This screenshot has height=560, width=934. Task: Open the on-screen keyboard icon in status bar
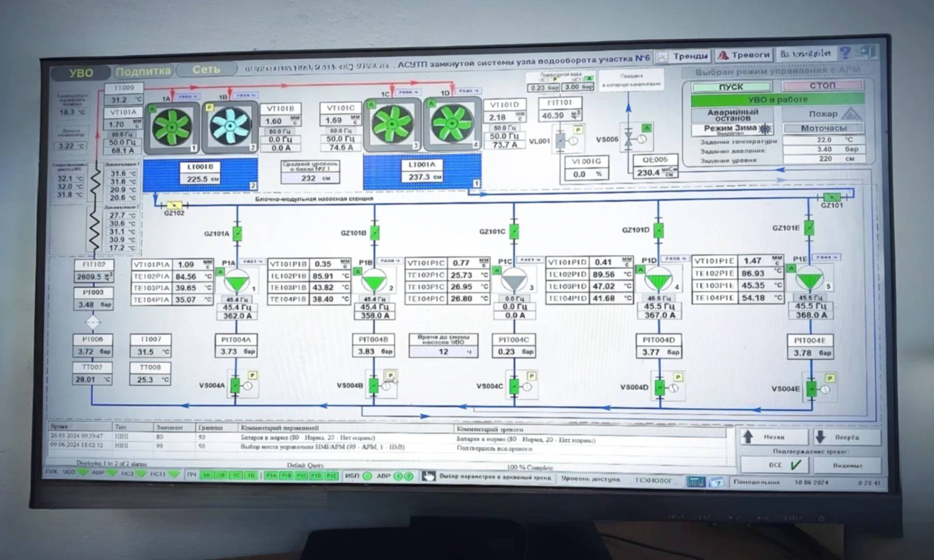click(695, 482)
